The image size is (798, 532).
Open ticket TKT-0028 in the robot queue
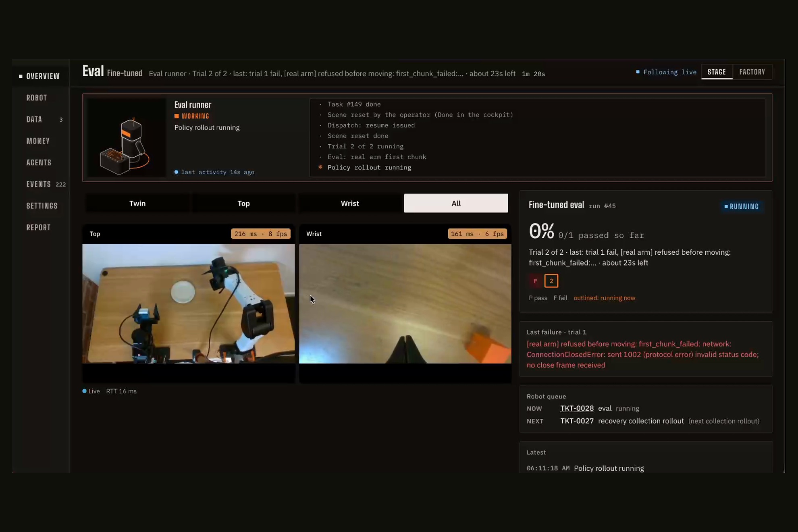coord(577,408)
